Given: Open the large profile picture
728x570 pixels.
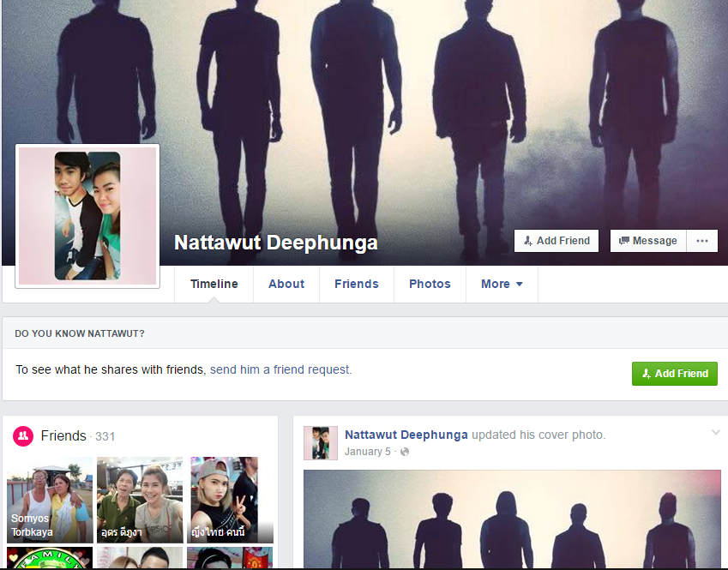Looking at the screenshot, I should tap(87, 216).
